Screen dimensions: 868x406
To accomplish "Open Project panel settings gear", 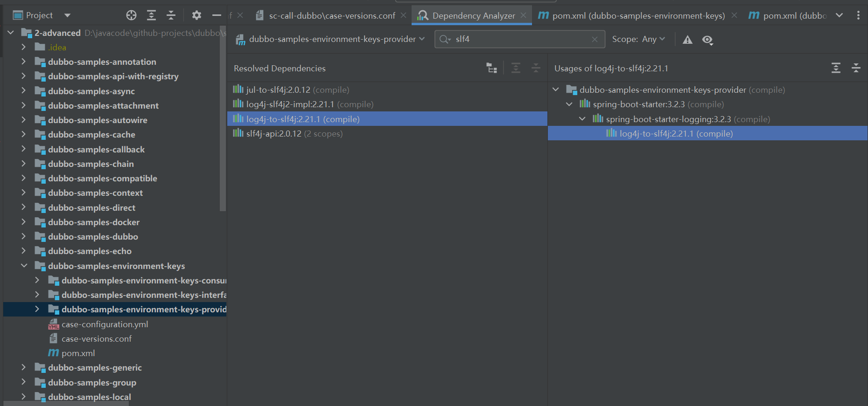I will coord(196,15).
